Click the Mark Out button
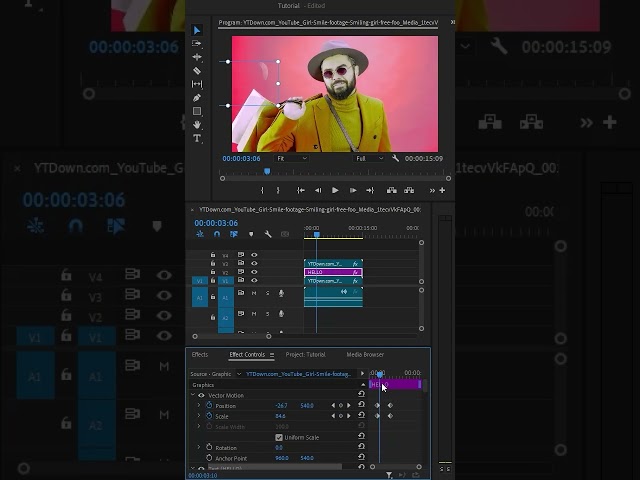The width and height of the screenshot is (640, 480). [278, 190]
